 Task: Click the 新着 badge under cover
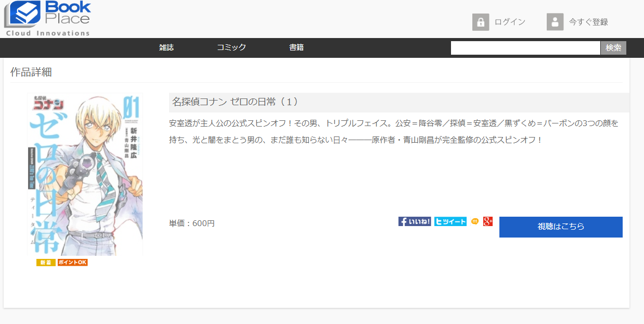coord(46,263)
